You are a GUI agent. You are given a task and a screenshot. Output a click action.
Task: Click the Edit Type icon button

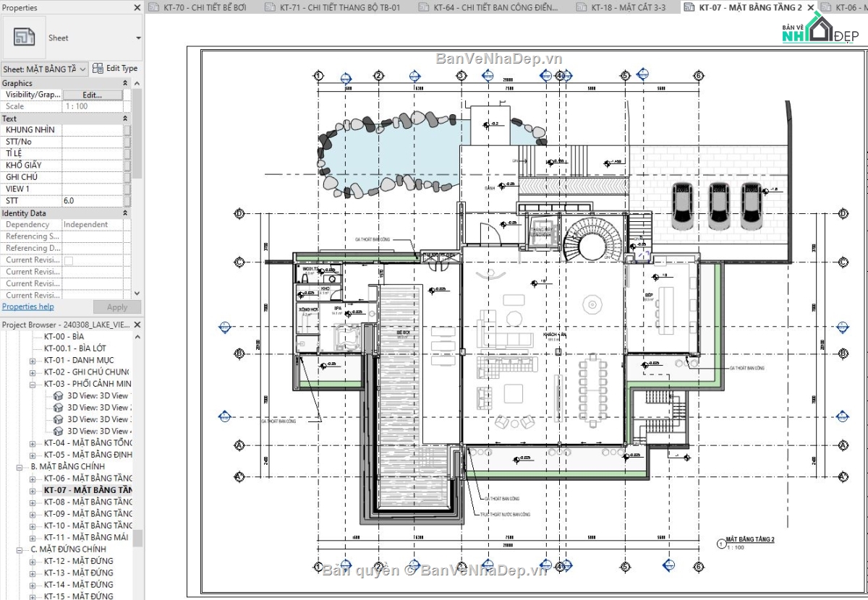[x=98, y=69]
